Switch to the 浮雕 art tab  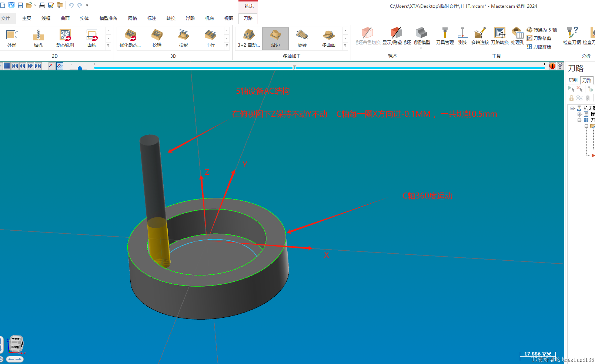tap(190, 18)
